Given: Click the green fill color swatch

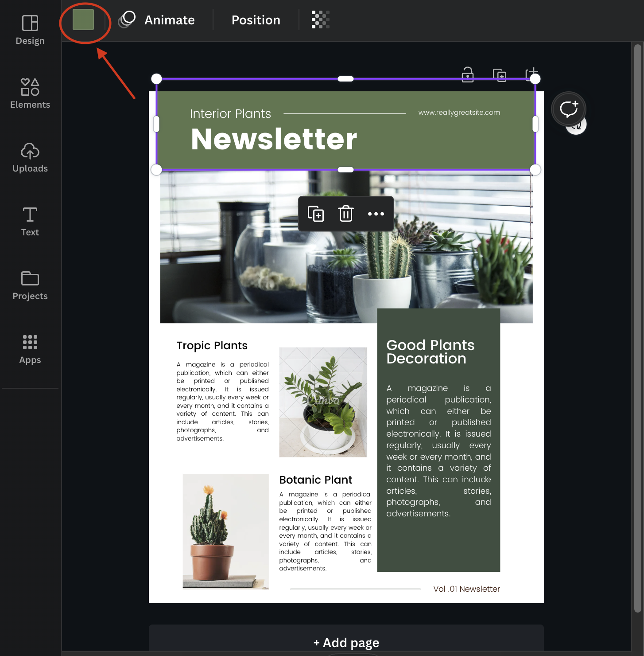Looking at the screenshot, I should pos(83,20).
